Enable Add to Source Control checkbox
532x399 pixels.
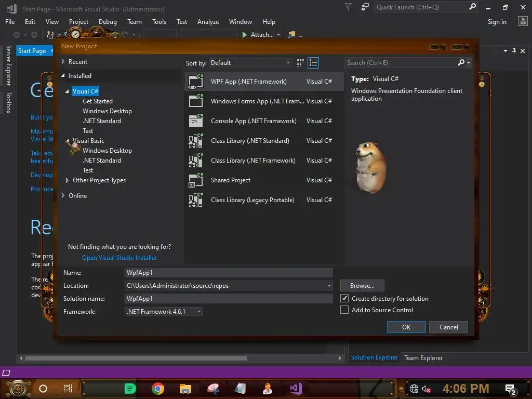click(344, 310)
